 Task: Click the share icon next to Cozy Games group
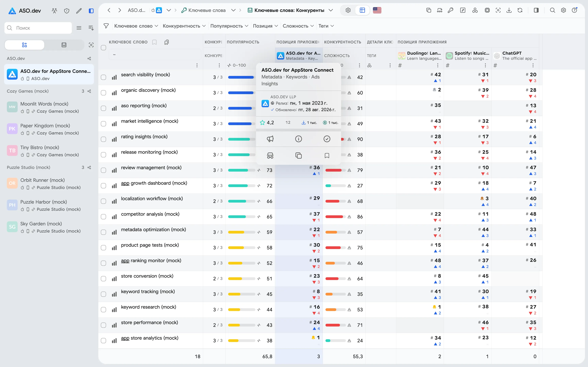tap(89, 91)
